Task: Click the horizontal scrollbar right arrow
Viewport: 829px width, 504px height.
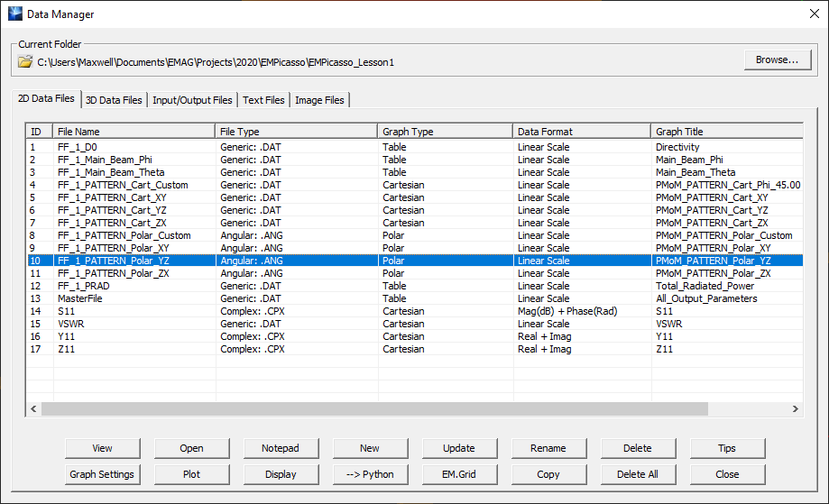Action: coord(795,409)
